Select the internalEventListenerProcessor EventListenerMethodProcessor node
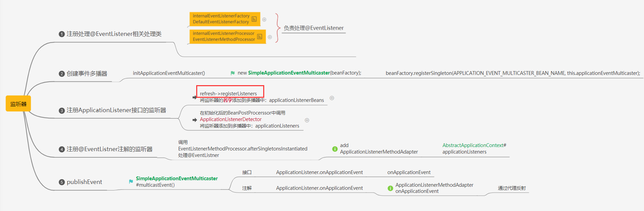 (228, 36)
